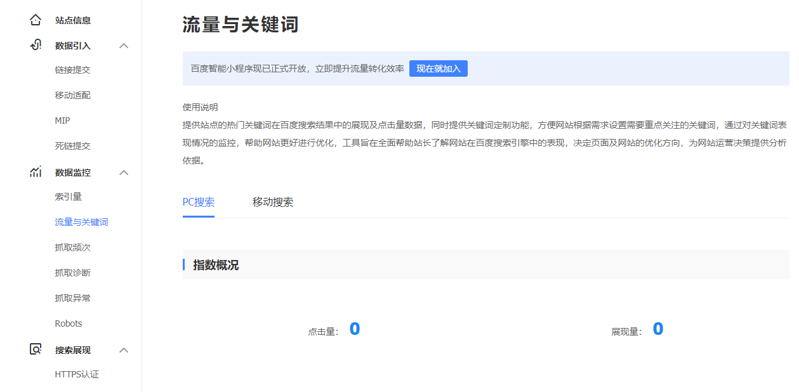Click the 使用说明 label

coord(200,108)
